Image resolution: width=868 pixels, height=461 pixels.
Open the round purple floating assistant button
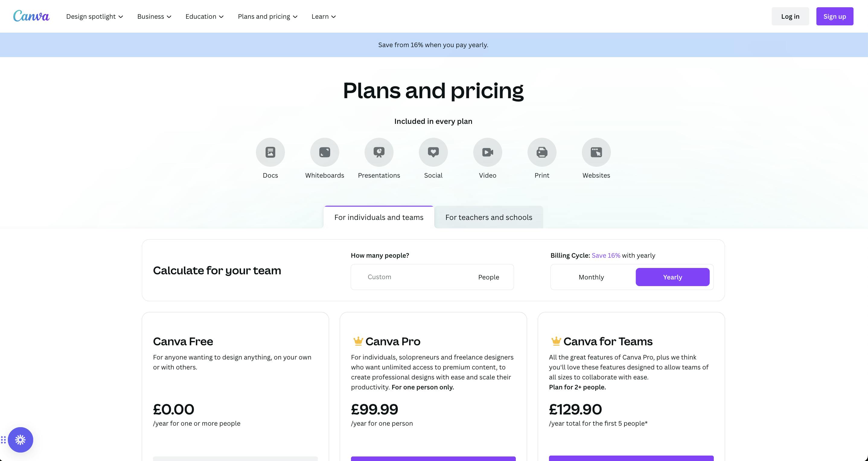[21, 440]
